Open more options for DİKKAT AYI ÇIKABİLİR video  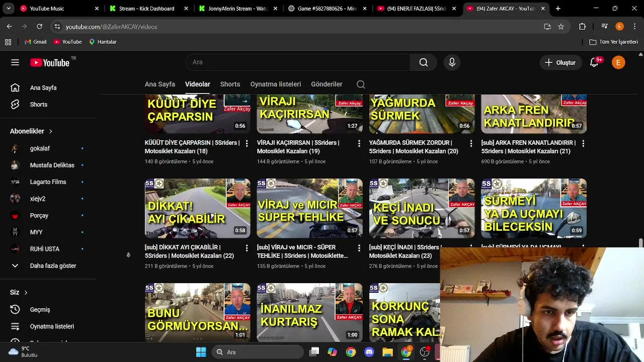[x=247, y=248]
